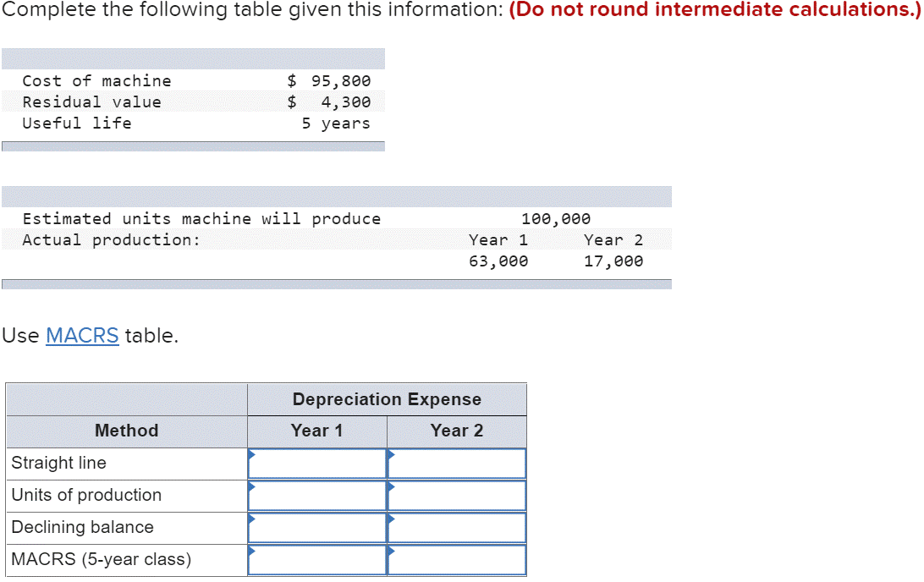Click the Year 1 column header

pyautogui.click(x=316, y=431)
